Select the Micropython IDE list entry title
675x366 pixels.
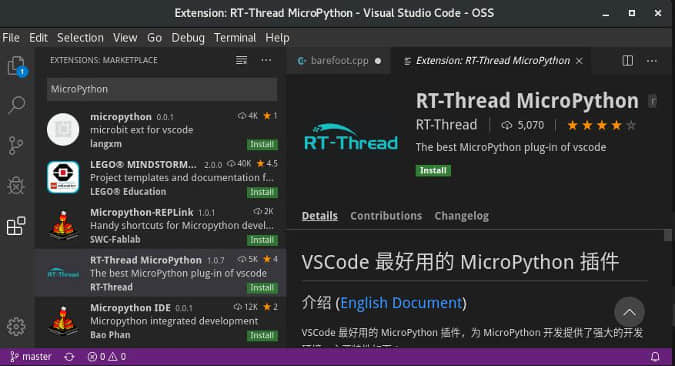coord(130,308)
